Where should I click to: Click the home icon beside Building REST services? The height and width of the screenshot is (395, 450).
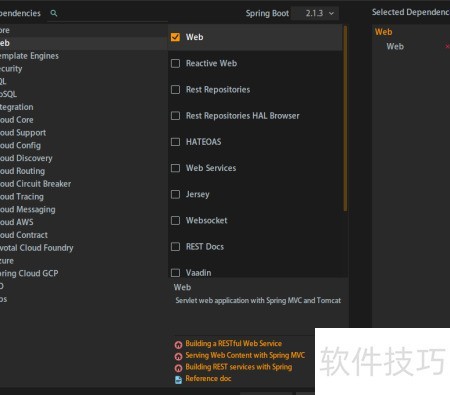click(x=178, y=368)
